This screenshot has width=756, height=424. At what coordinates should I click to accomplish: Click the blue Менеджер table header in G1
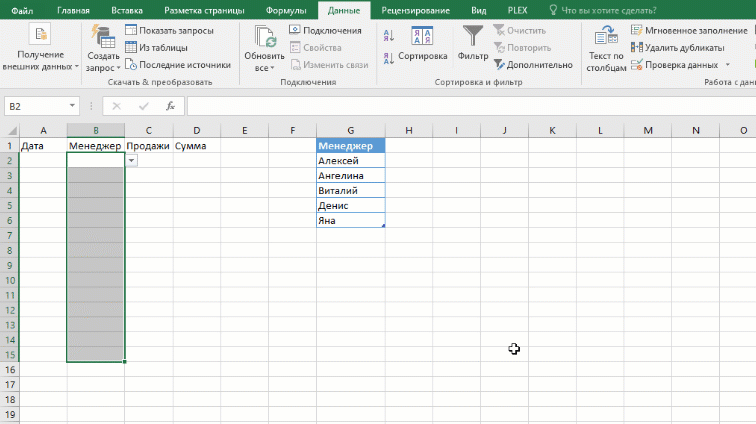(x=351, y=146)
